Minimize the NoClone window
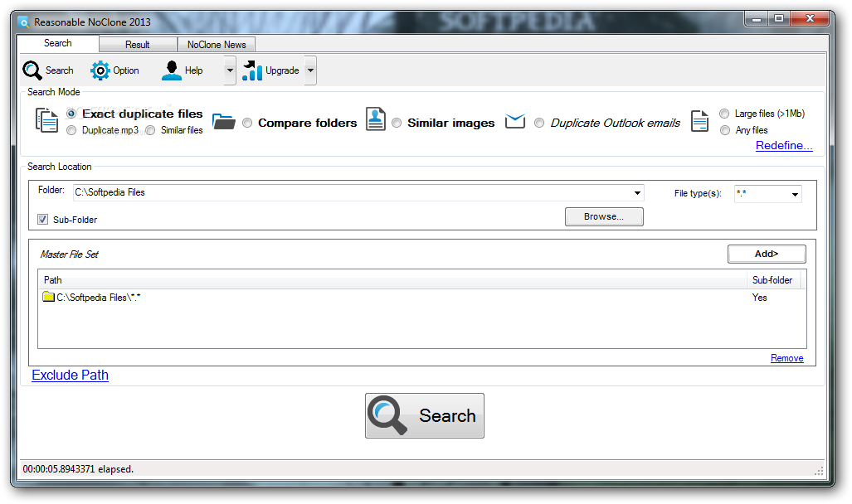 [756, 19]
